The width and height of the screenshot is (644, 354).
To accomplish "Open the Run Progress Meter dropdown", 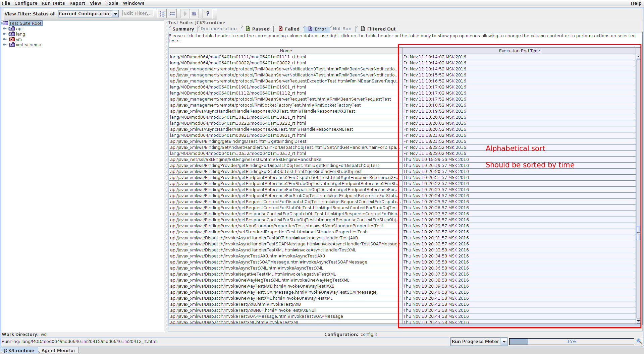I will (504, 342).
